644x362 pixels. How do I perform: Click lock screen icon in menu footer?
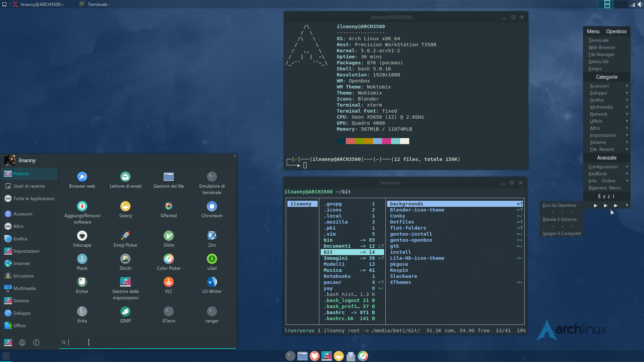(22, 343)
